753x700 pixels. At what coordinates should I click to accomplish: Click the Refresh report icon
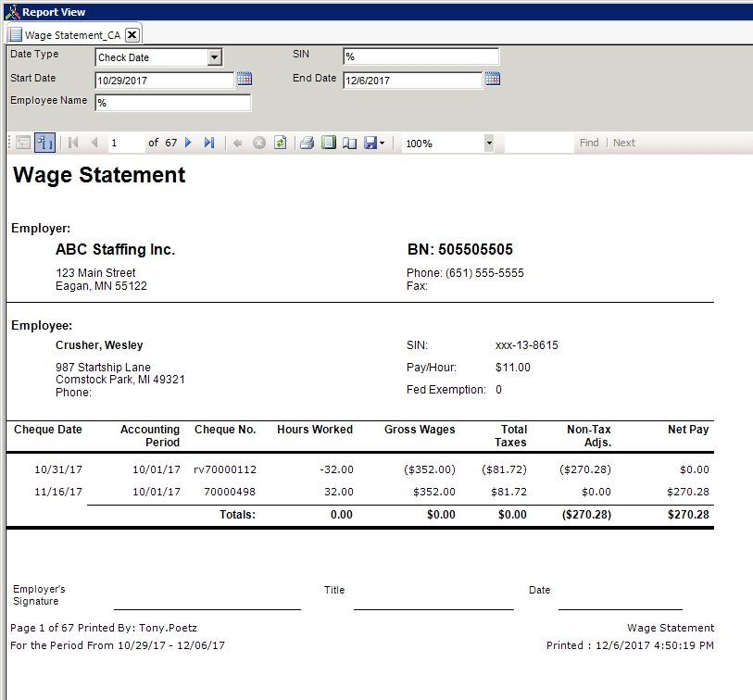[280, 142]
